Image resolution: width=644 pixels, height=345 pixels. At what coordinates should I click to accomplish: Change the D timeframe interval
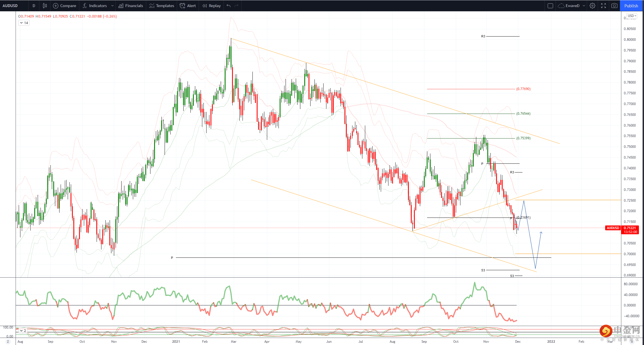pyautogui.click(x=34, y=6)
